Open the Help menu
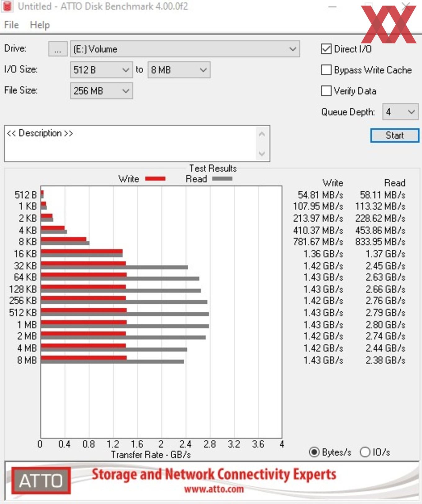 (x=40, y=25)
